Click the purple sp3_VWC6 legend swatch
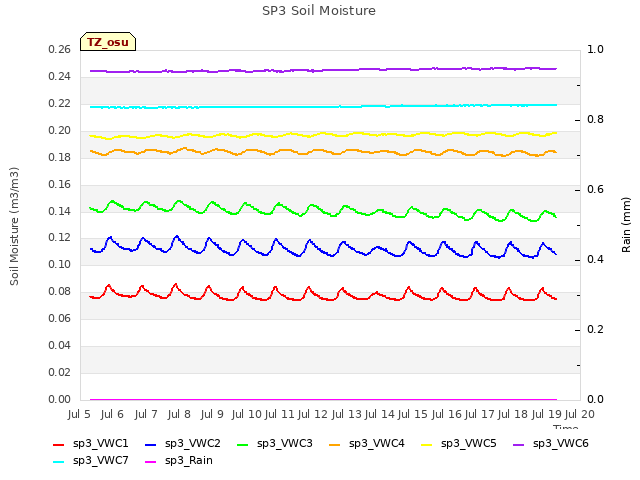640x480 pixels. coord(519,444)
